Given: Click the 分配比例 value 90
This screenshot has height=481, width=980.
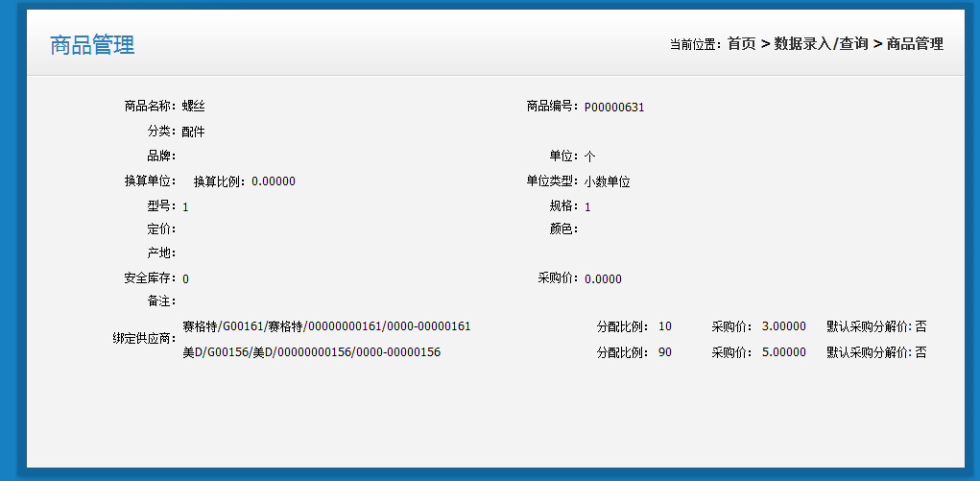Looking at the screenshot, I should coord(665,352).
